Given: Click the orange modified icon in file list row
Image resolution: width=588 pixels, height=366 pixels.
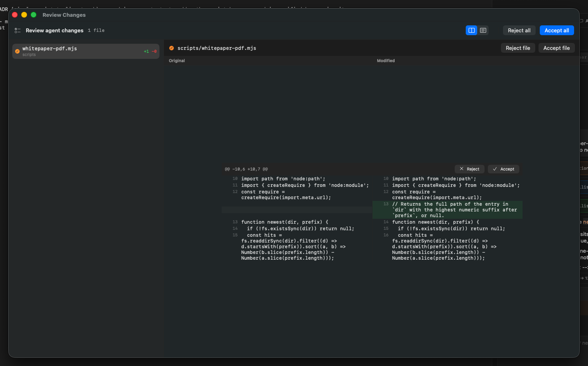Looking at the screenshot, I should [17, 51].
